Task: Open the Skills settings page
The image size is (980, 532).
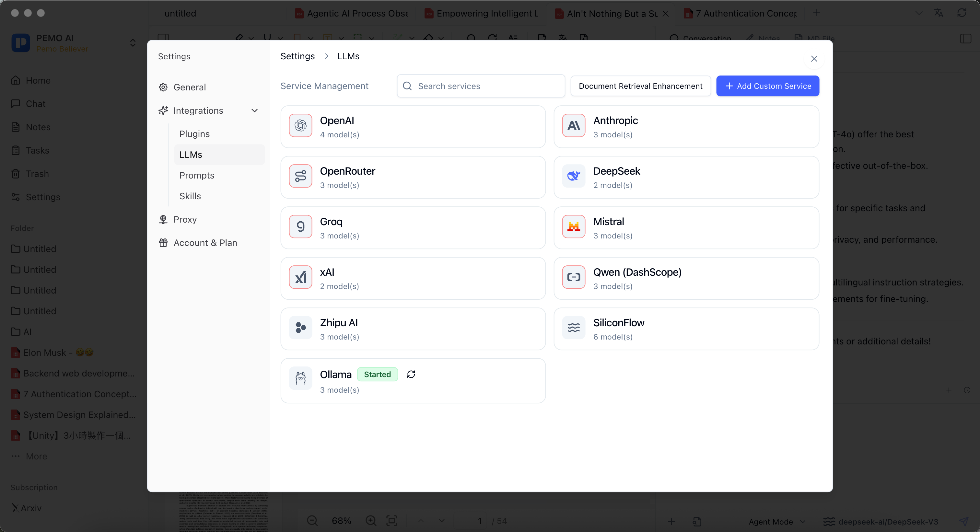Action: tap(219, 196)
